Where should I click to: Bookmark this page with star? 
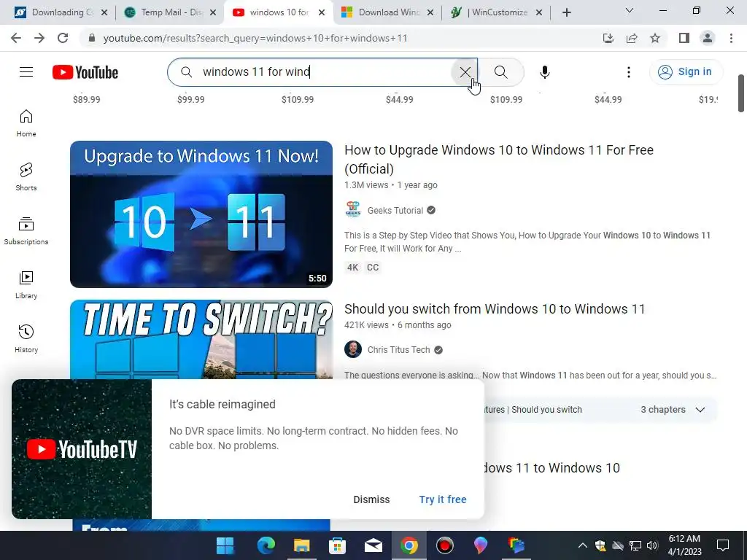tap(655, 38)
